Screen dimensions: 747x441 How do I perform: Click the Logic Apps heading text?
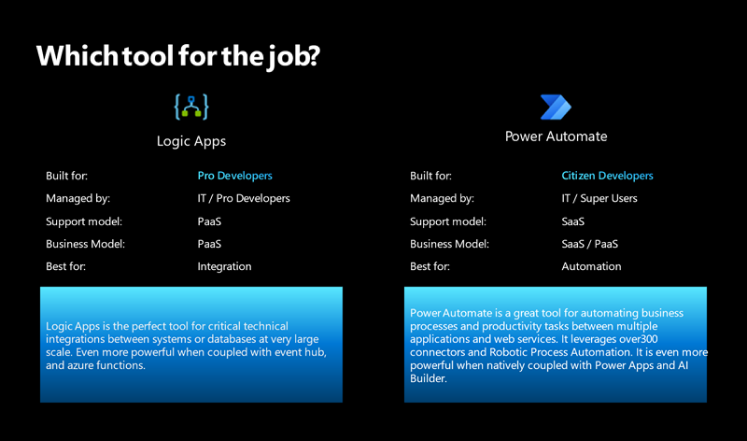[198, 141]
